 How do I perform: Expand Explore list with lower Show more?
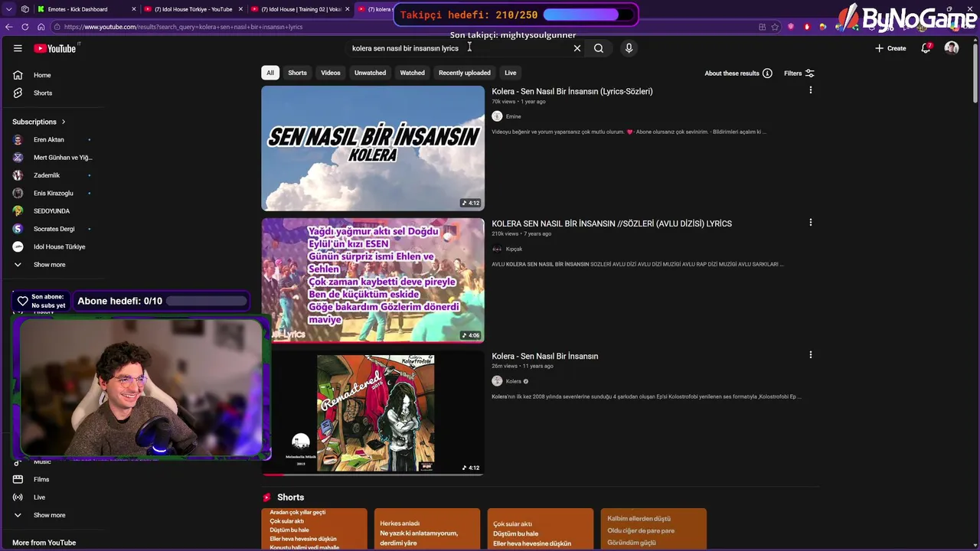coord(51,515)
